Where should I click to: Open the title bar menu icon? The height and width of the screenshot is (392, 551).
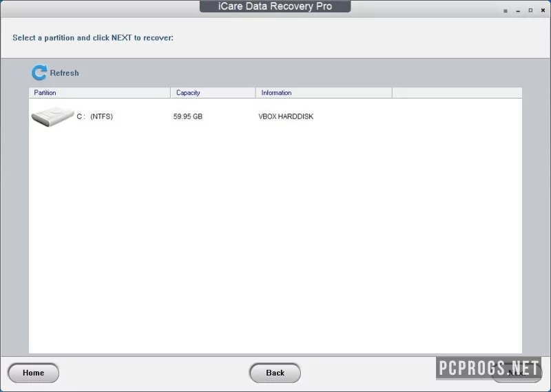[x=506, y=11]
